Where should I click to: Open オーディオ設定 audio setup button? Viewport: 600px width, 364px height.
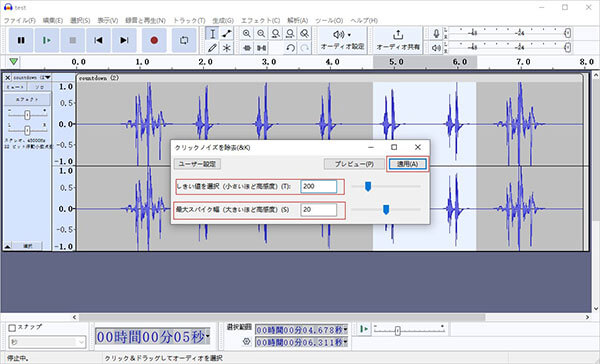coord(342,40)
